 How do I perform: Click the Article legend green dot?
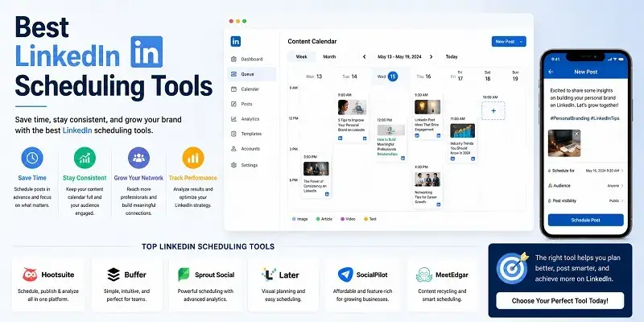coord(318,219)
